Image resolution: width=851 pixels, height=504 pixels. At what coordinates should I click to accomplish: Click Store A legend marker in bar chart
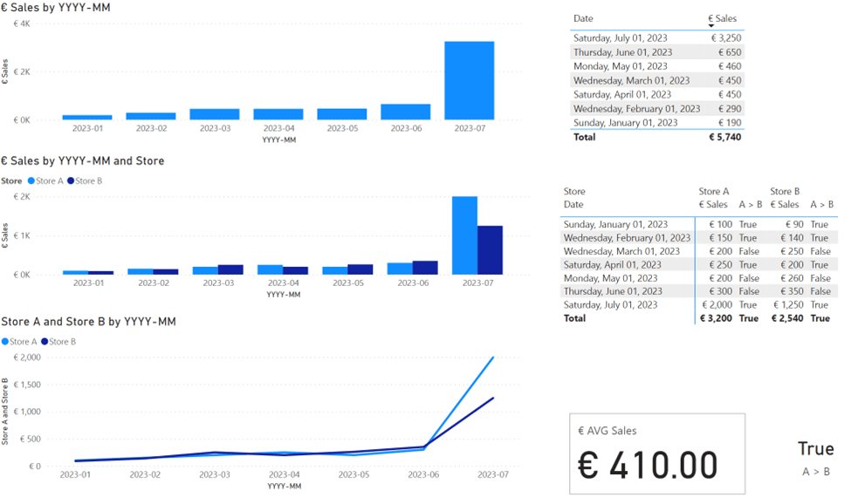pyautogui.click(x=31, y=181)
